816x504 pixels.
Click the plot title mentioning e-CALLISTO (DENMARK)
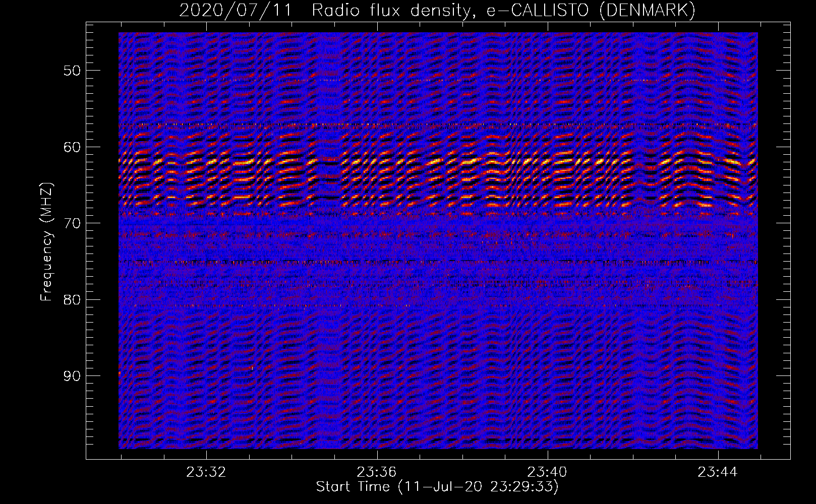pyautogui.click(x=437, y=11)
